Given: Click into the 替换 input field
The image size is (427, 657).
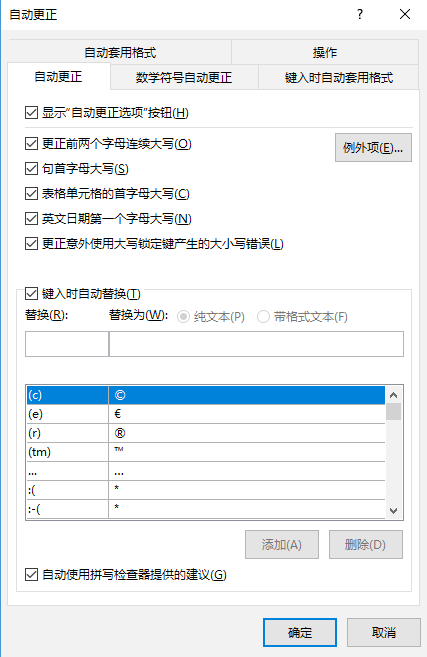Looking at the screenshot, I should (x=67, y=344).
